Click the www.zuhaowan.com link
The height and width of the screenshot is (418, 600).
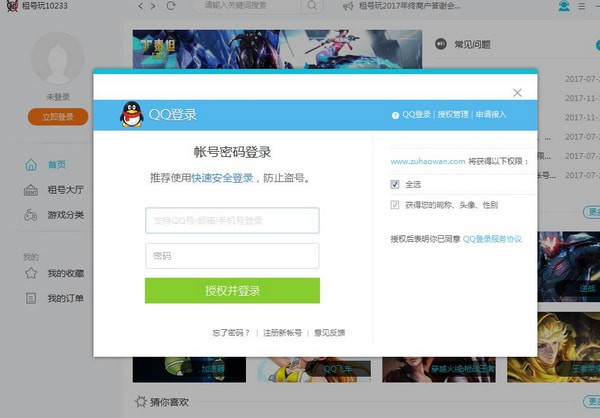pos(428,162)
